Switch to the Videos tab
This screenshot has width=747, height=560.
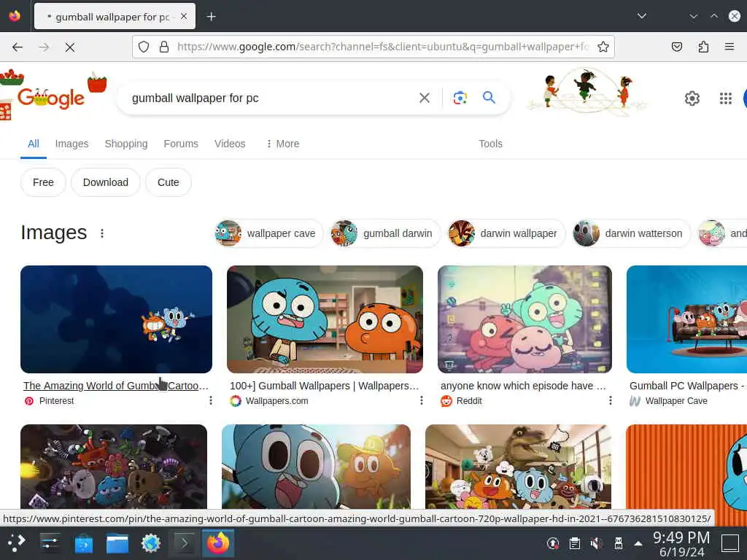(230, 144)
